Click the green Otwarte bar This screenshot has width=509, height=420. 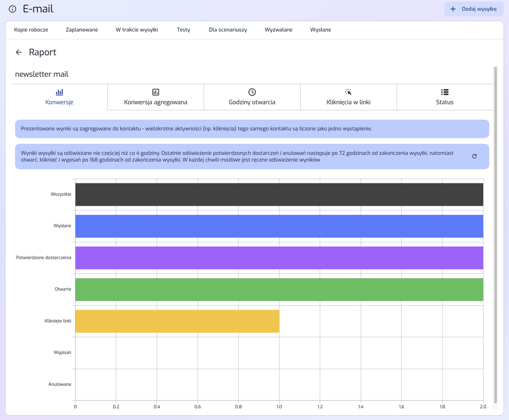(279, 290)
